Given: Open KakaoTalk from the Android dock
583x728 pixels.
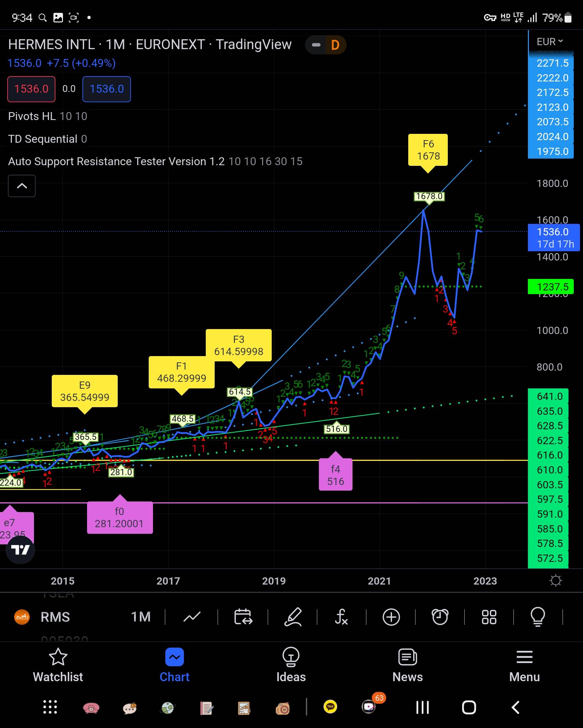Looking at the screenshot, I should pos(330,707).
